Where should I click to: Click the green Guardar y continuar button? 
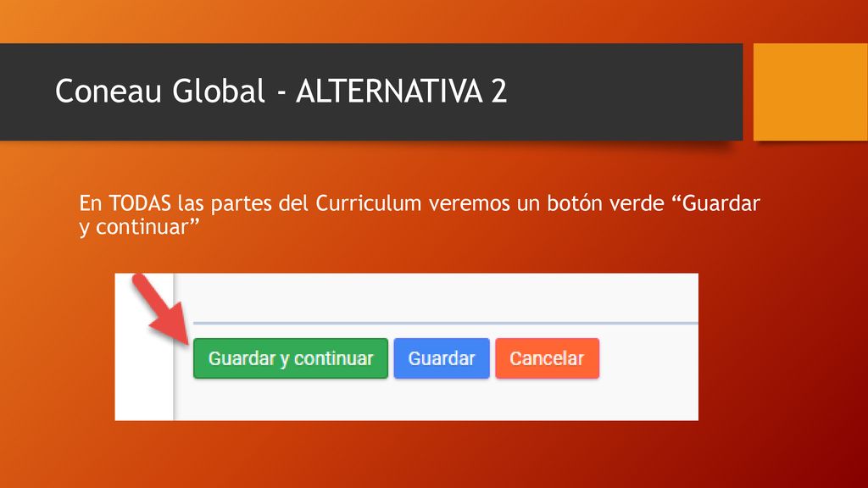(x=290, y=358)
